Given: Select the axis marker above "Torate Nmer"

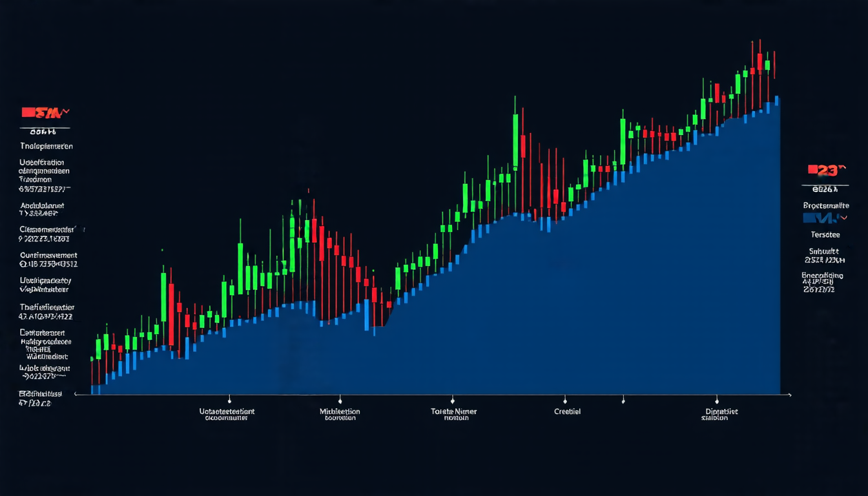Looking at the screenshot, I should tap(452, 398).
